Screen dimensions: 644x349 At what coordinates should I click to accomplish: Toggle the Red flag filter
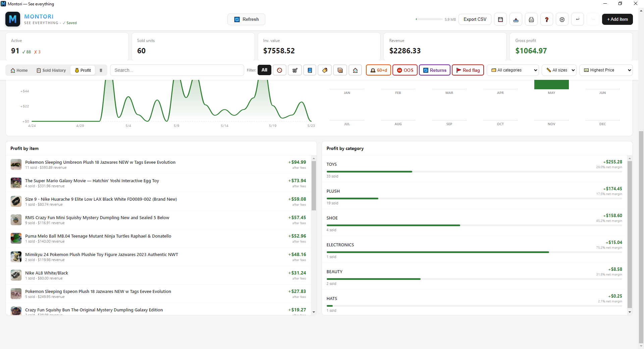468,70
